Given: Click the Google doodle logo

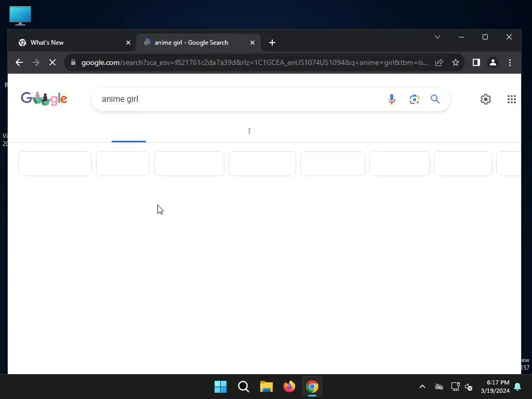Looking at the screenshot, I should [44, 99].
